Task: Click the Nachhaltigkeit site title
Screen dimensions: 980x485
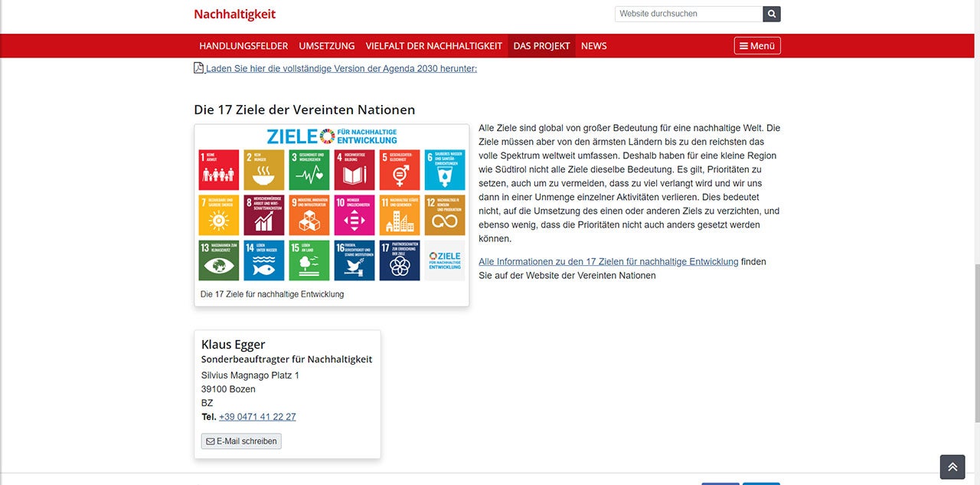Action: tap(234, 14)
